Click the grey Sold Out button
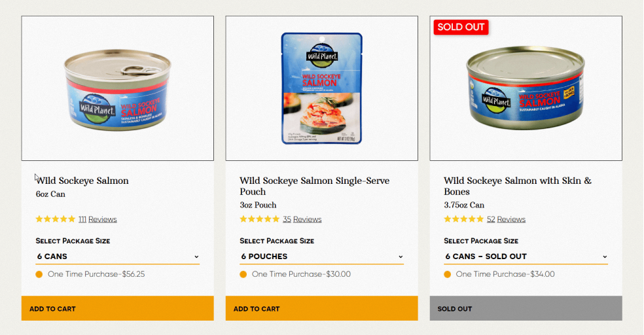This screenshot has height=335, width=644. [526, 308]
